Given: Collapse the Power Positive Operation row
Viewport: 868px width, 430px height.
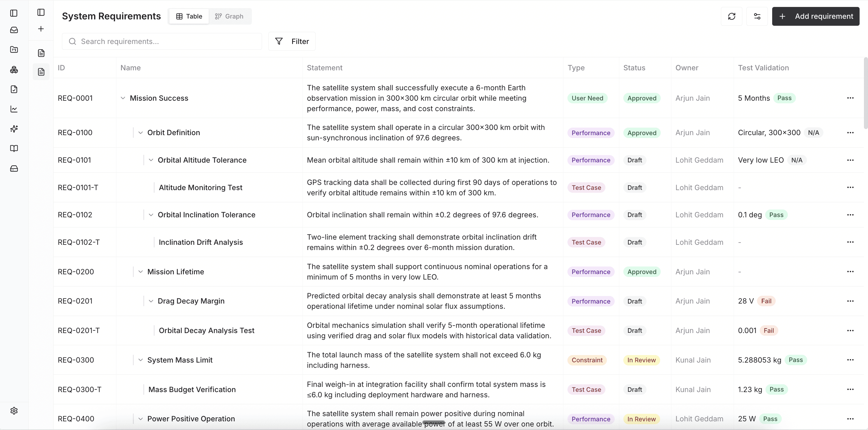Looking at the screenshot, I should (x=141, y=418).
